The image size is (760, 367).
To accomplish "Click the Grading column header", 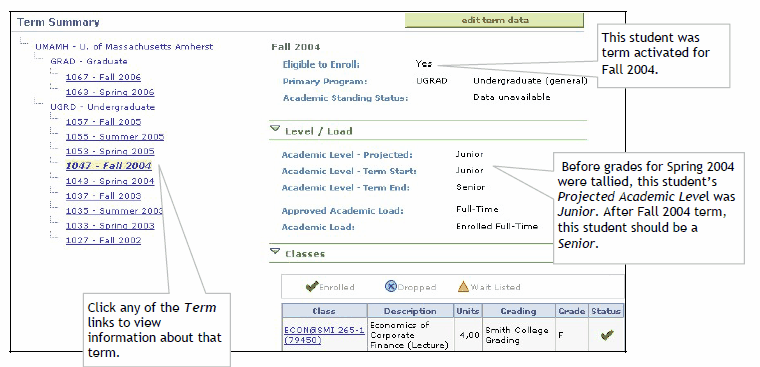I will pyautogui.click(x=519, y=311).
